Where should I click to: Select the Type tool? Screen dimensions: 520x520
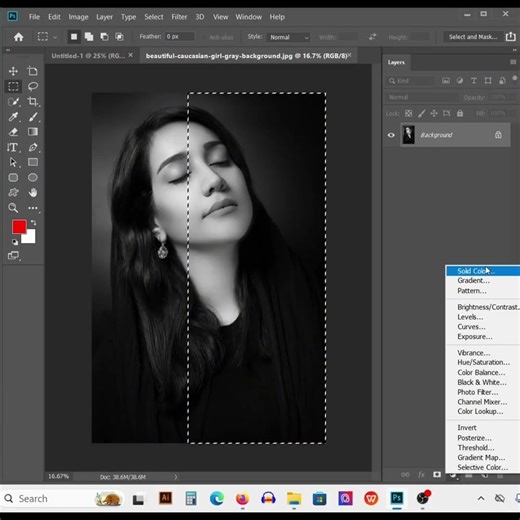[12, 147]
